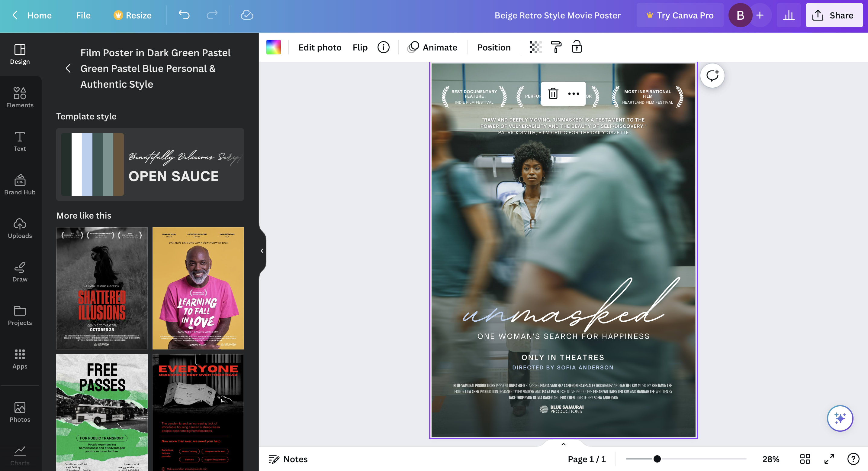The image size is (868, 471).
Task: Select the Blue Samurai Productions logo
Action: click(x=562, y=409)
